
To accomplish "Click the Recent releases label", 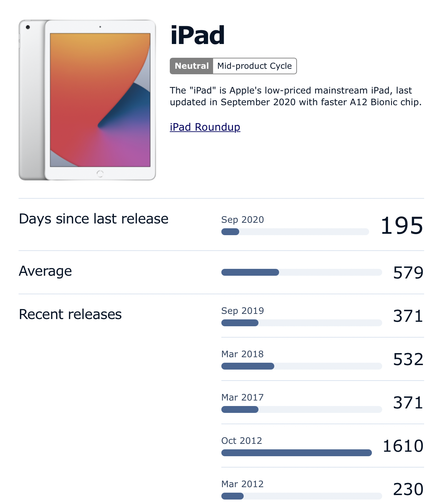I will [x=70, y=314].
